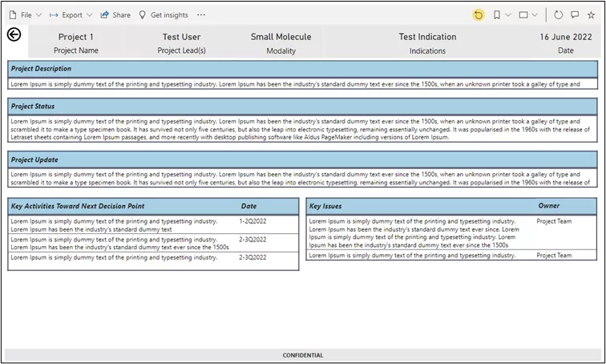
Task: Click the Owner column header
Action: 549,206
